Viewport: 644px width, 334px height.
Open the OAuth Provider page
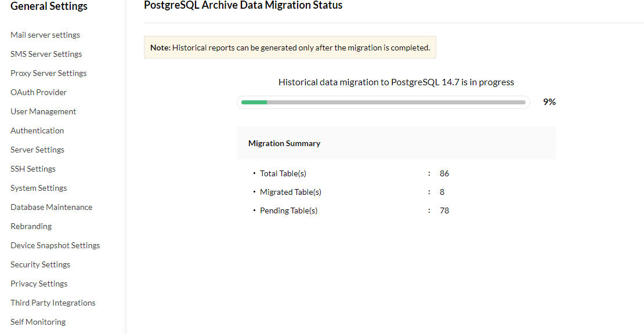[39, 92]
